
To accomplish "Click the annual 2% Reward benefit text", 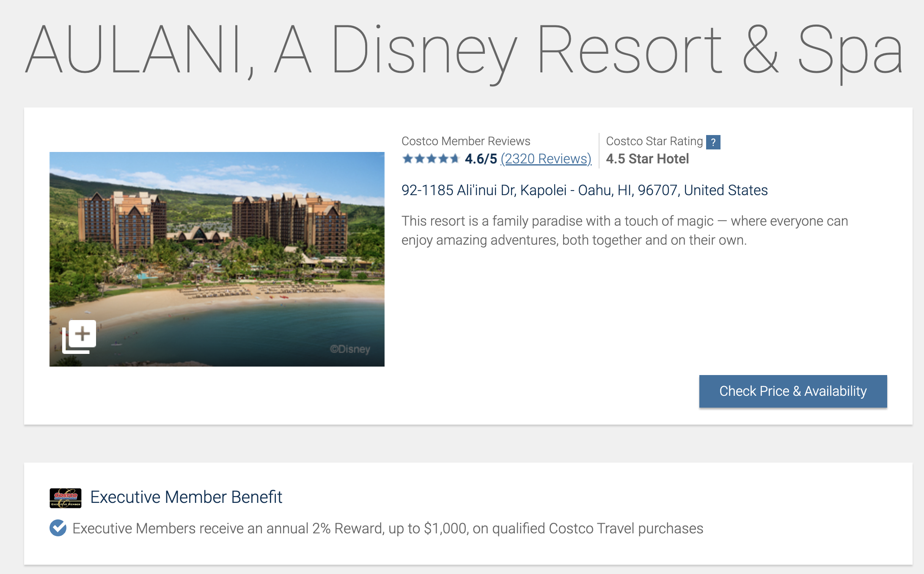I will click(388, 529).
